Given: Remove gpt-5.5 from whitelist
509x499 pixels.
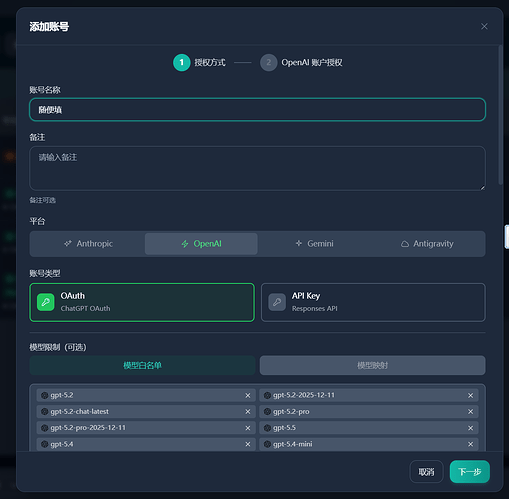Looking at the screenshot, I should 470,428.
